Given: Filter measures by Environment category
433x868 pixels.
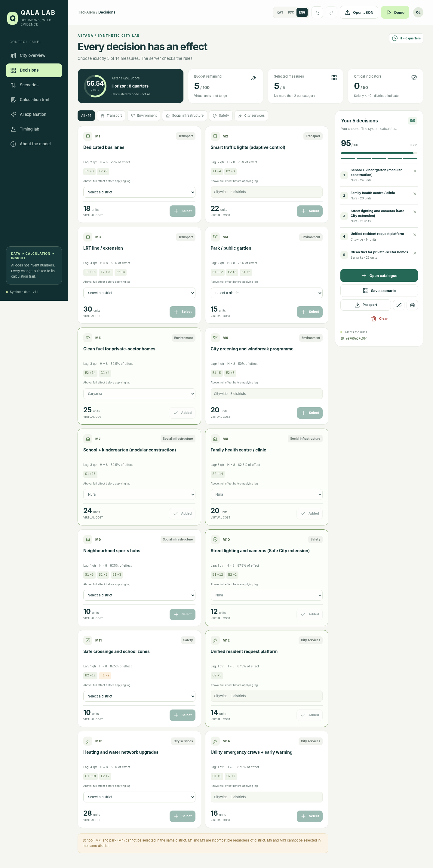Looking at the screenshot, I should point(144,115).
